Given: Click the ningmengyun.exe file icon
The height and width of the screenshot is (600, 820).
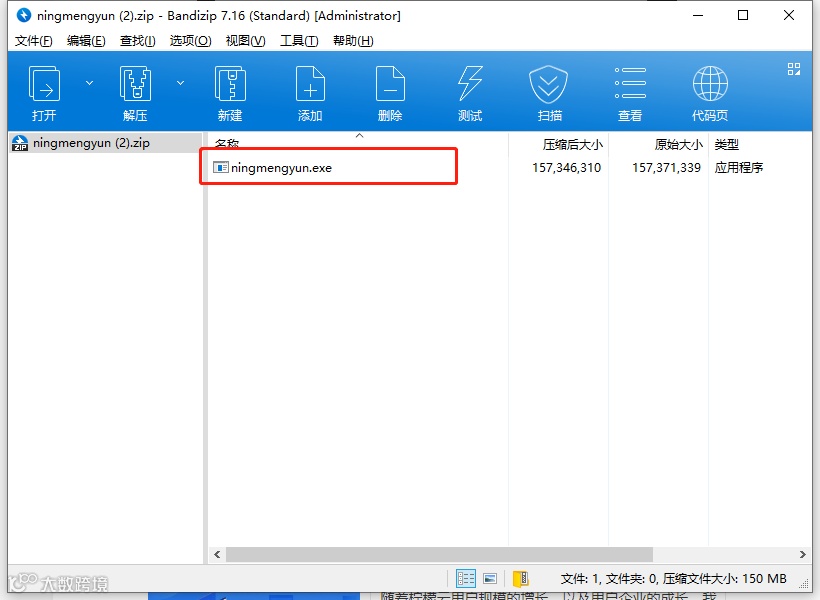Looking at the screenshot, I should [x=221, y=167].
